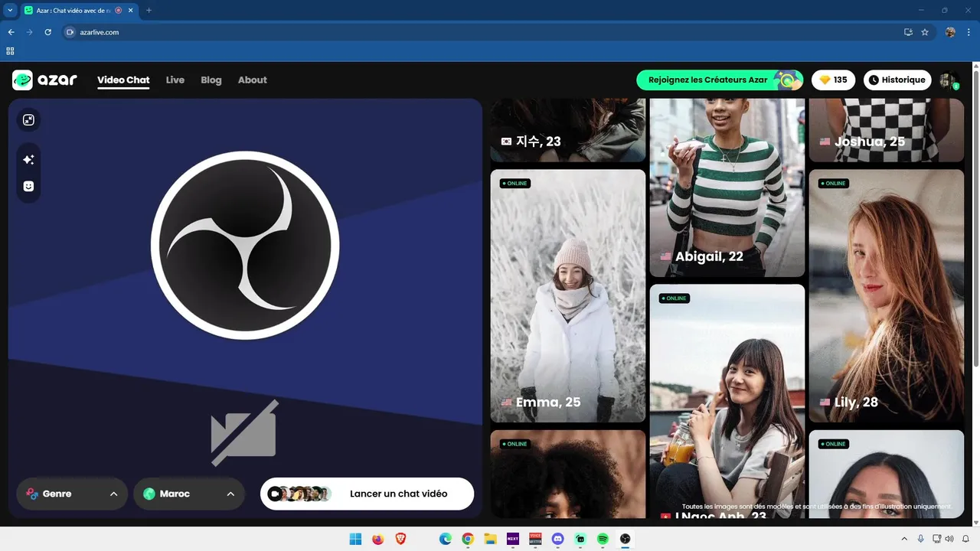The image size is (980, 551).
Task: Open a new browser tab
Action: click(x=149, y=11)
